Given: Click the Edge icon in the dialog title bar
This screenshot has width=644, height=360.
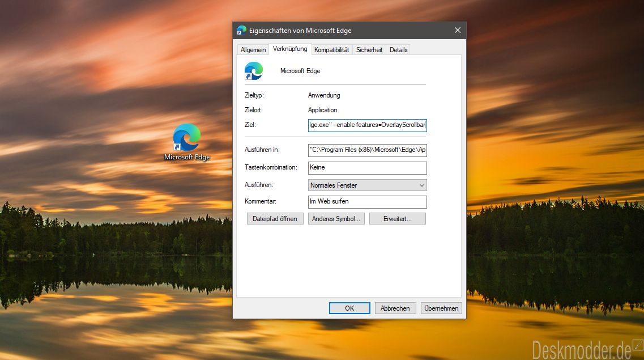Looking at the screenshot, I should 241,31.
